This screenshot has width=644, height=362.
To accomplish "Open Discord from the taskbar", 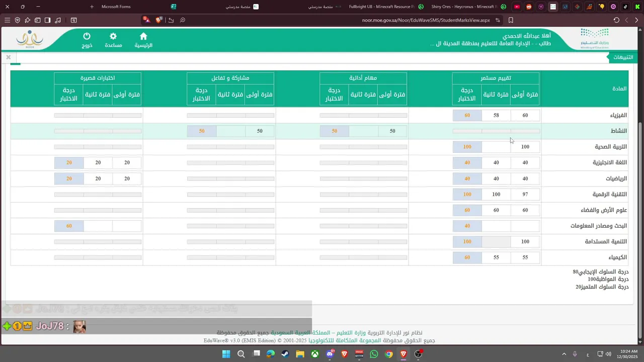I will (x=330, y=354).
